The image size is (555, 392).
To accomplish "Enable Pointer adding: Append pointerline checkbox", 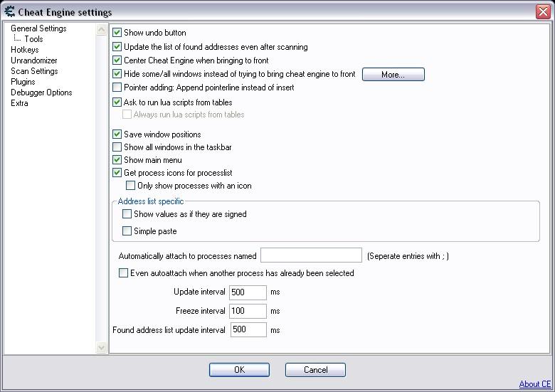I will pos(117,87).
